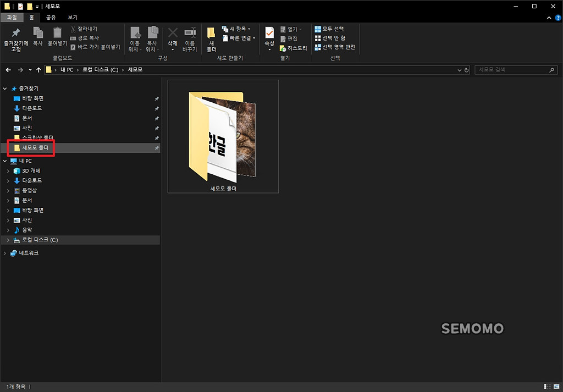The height and width of the screenshot is (392, 563).
Task: Open Explorer help with the question mark
Action: pos(558,18)
